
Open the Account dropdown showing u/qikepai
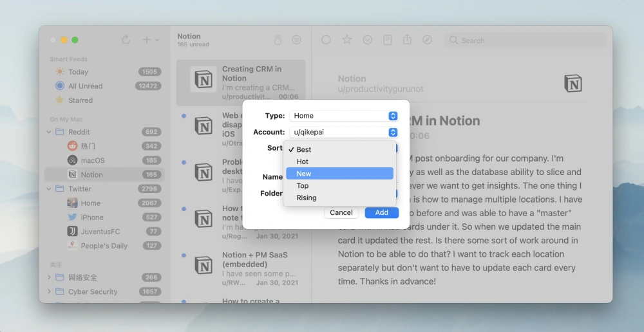tap(344, 132)
